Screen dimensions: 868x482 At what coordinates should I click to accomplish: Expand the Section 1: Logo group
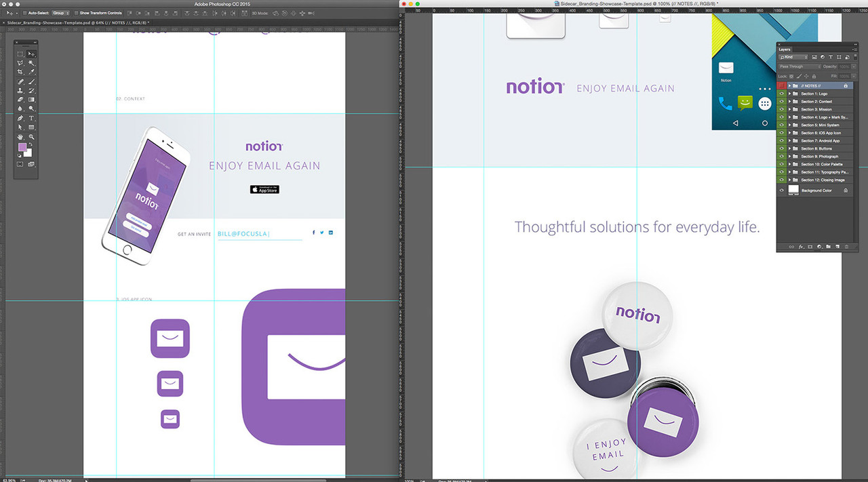[789, 94]
